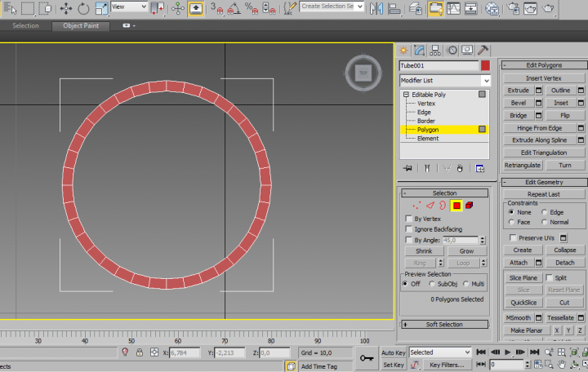Switch to Element sub-object selection icon
This screenshot has width=588, height=372.
click(x=470, y=206)
